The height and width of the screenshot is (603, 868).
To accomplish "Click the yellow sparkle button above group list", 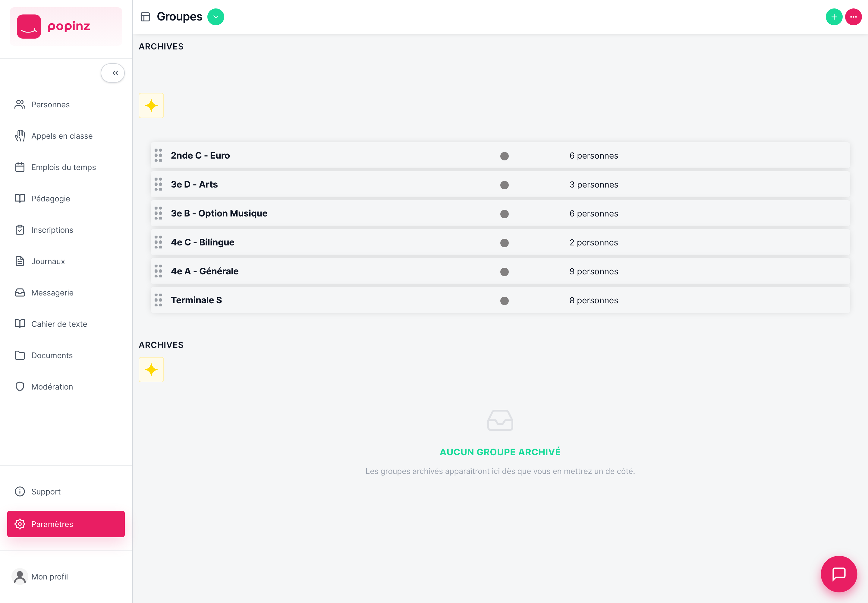I will 151,106.
